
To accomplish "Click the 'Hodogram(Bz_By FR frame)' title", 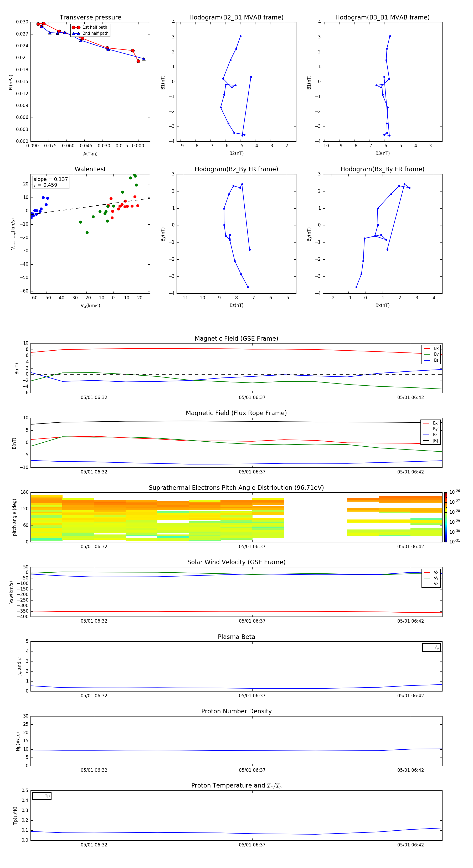I will pyautogui.click(x=236, y=169).
